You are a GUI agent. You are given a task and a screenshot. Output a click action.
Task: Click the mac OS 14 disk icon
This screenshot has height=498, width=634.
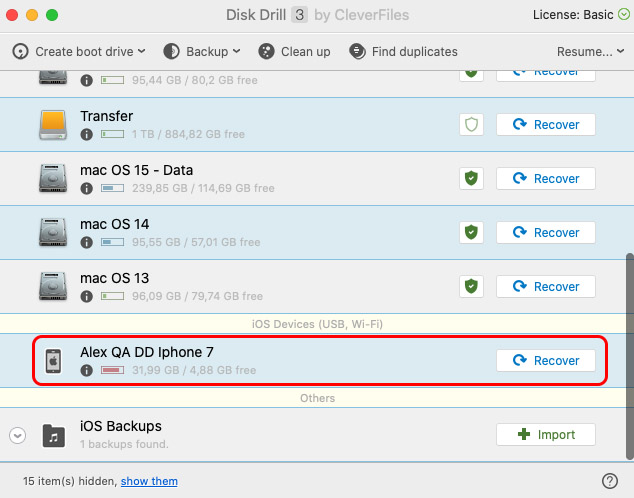click(x=53, y=232)
